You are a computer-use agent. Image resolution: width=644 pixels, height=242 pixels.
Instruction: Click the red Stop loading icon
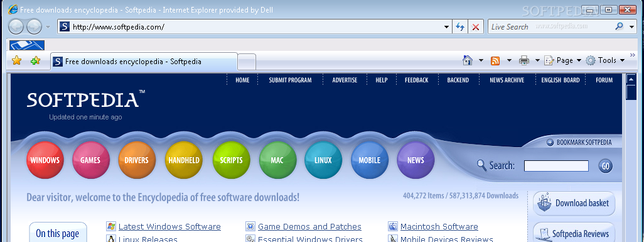click(476, 27)
